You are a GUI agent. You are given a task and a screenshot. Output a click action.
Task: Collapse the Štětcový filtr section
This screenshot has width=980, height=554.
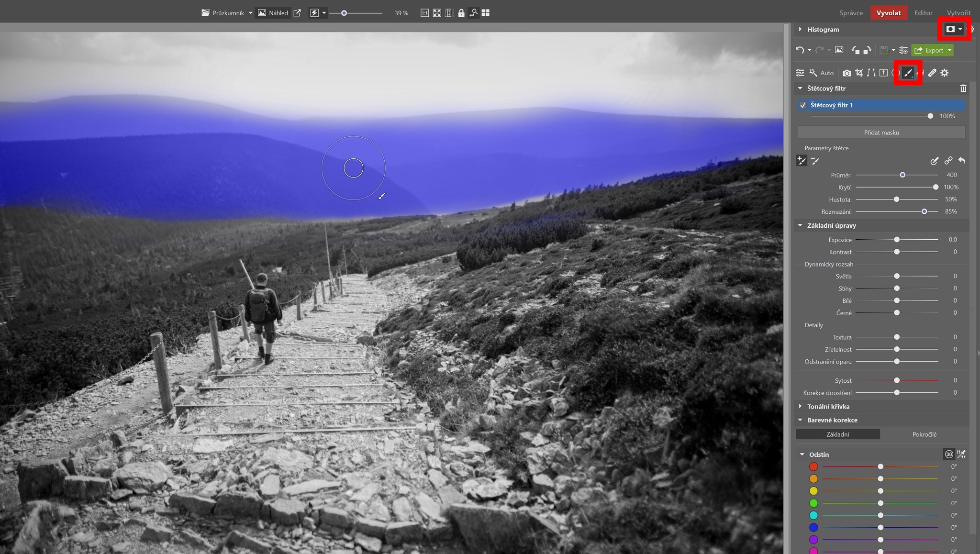pos(800,88)
